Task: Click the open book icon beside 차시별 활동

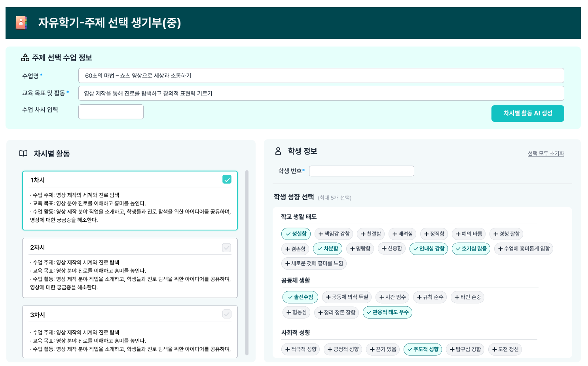Action: pyautogui.click(x=24, y=153)
